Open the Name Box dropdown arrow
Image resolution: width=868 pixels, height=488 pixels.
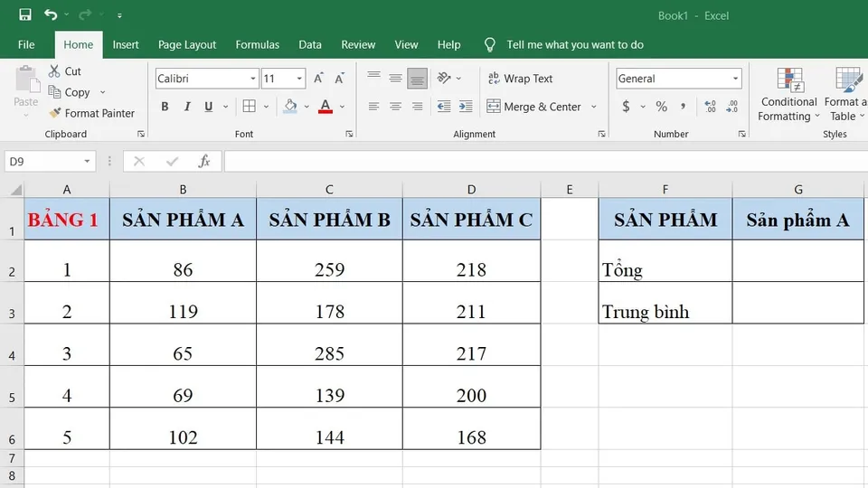[x=88, y=161]
